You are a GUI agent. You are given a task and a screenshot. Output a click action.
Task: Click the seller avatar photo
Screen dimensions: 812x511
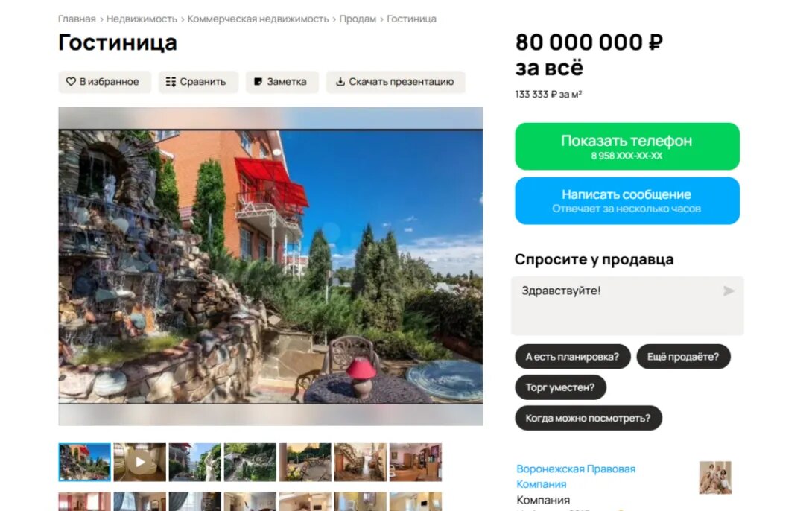715,477
